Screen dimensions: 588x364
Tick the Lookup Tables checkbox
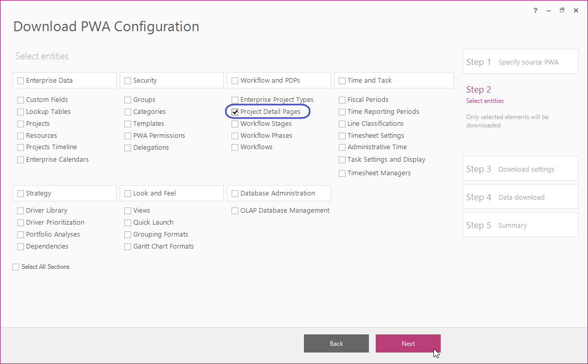21,112
